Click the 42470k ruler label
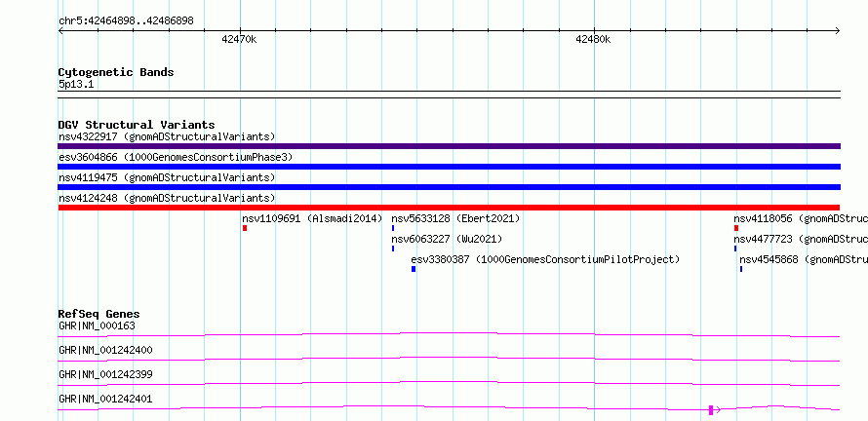Screen dimensions: 868x421 tap(239, 39)
